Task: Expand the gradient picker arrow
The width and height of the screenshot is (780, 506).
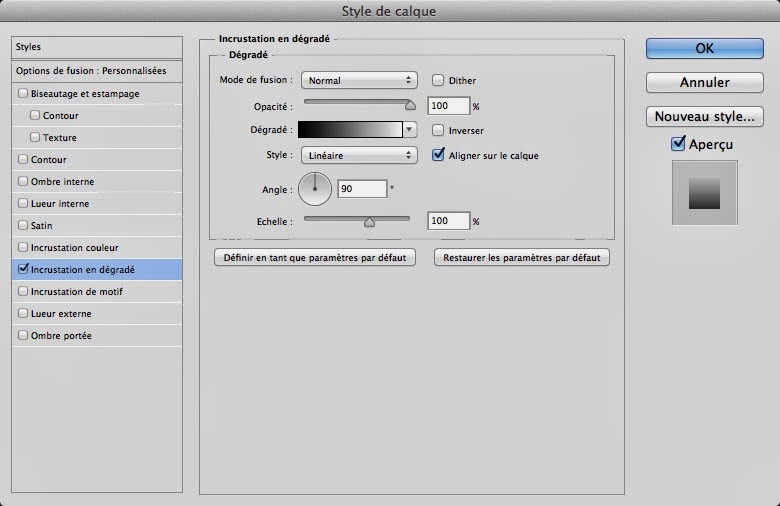Action: 409,130
